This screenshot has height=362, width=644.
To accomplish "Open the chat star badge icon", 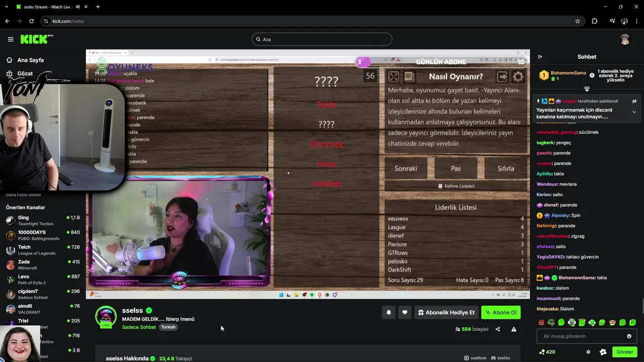I will 603,352.
